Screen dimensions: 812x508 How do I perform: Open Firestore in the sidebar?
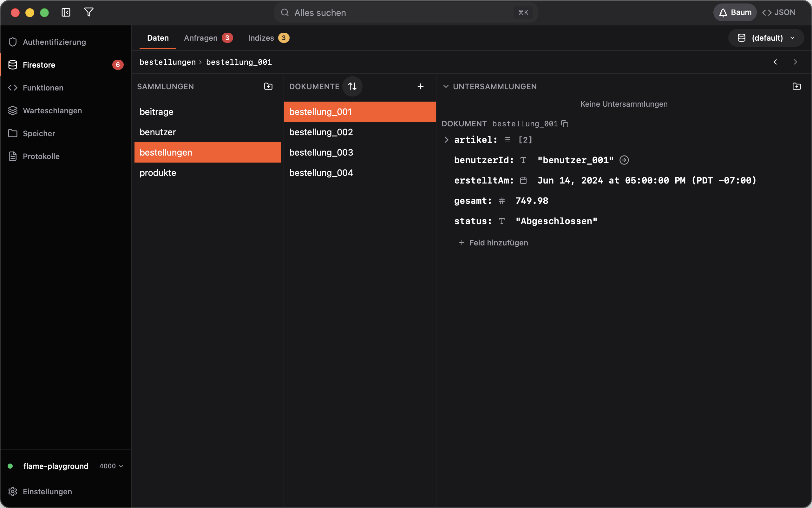coord(66,65)
